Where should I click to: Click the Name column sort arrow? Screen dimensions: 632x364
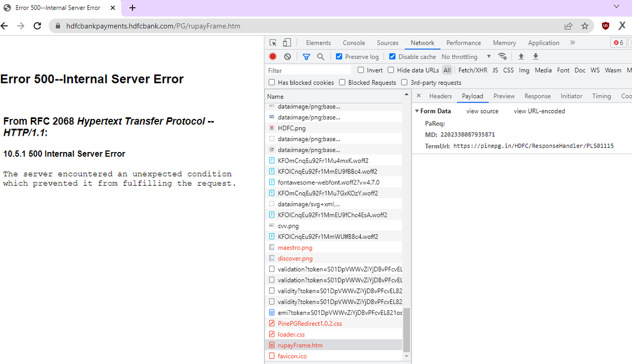406,95
